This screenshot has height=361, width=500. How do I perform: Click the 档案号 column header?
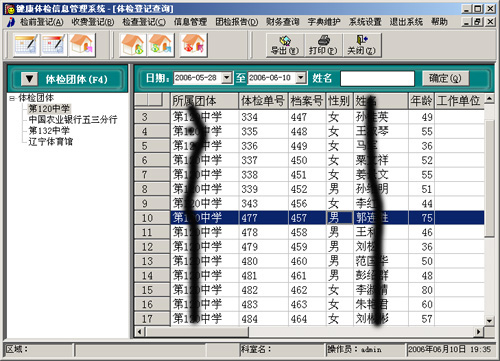[x=307, y=101]
